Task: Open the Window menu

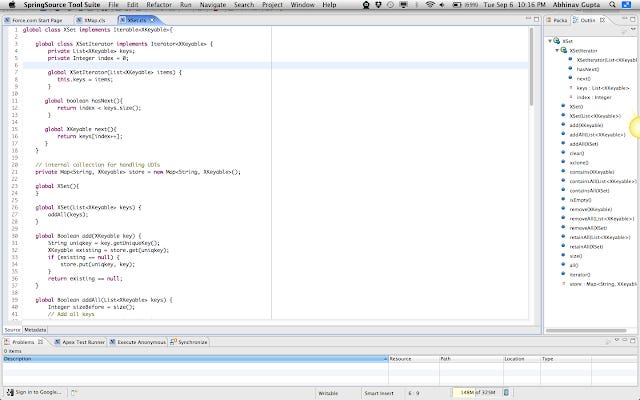Action: click(302, 5)
